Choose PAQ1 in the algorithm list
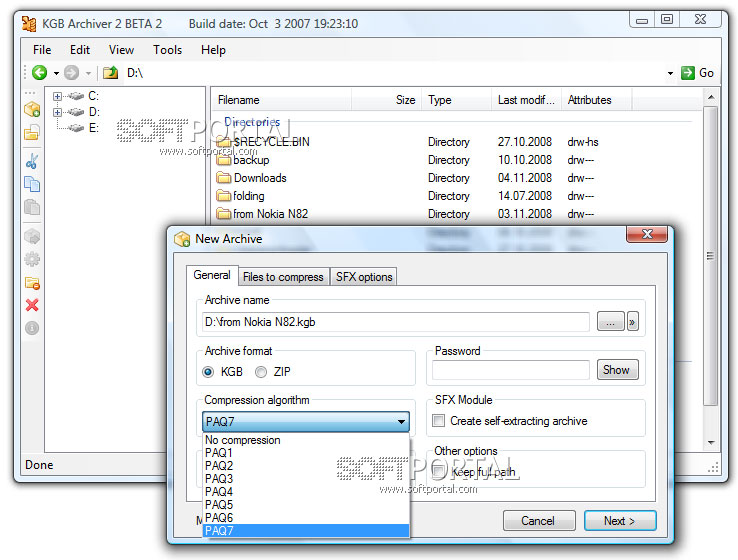 pos(306,453)
